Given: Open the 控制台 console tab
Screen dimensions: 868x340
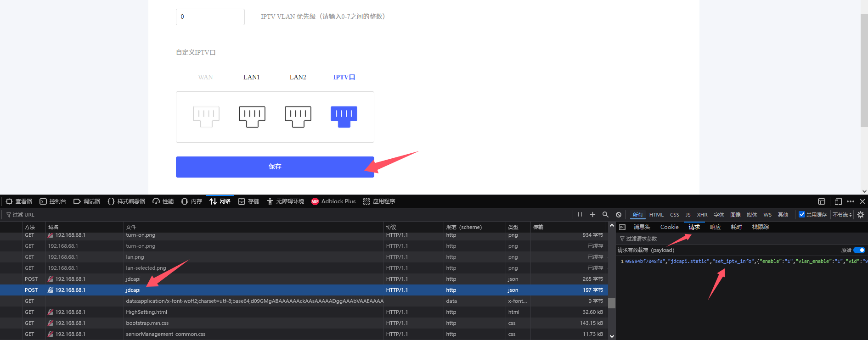Looking at the screenshot, I should click(53, 201).
